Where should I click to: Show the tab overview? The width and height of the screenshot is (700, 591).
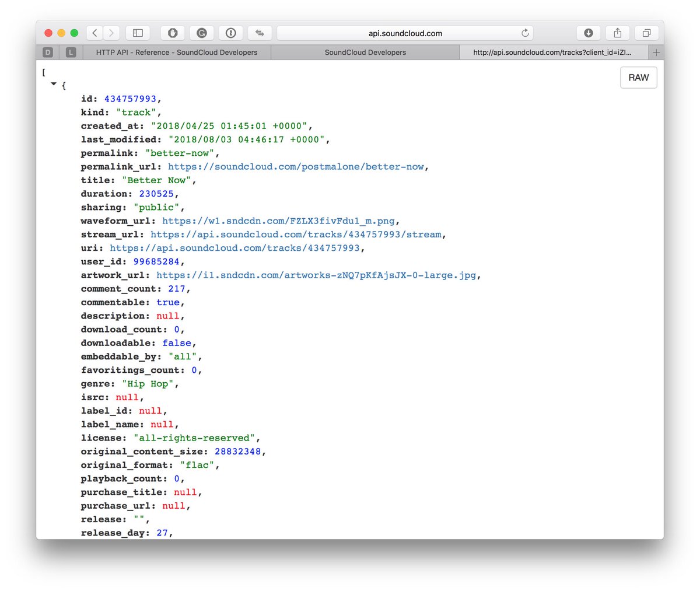(x=646, y=33)
